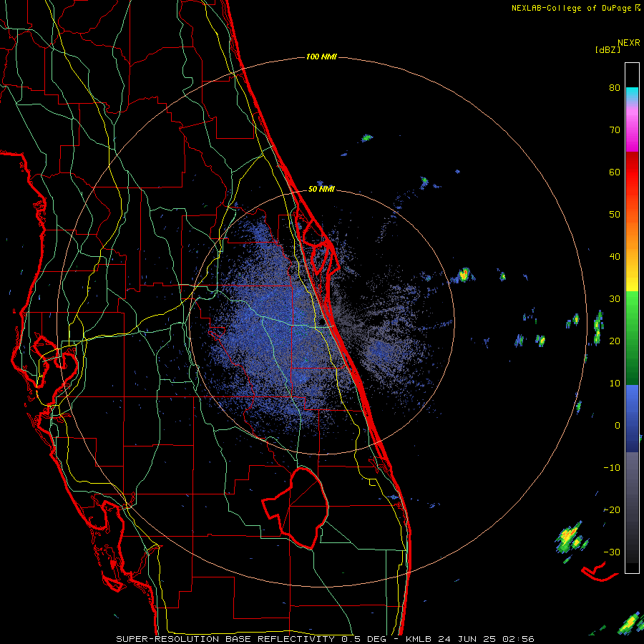
Task: Click the strong yellow-red storm cell east of the 50 NMI ring
Action: tap(464, 274)
